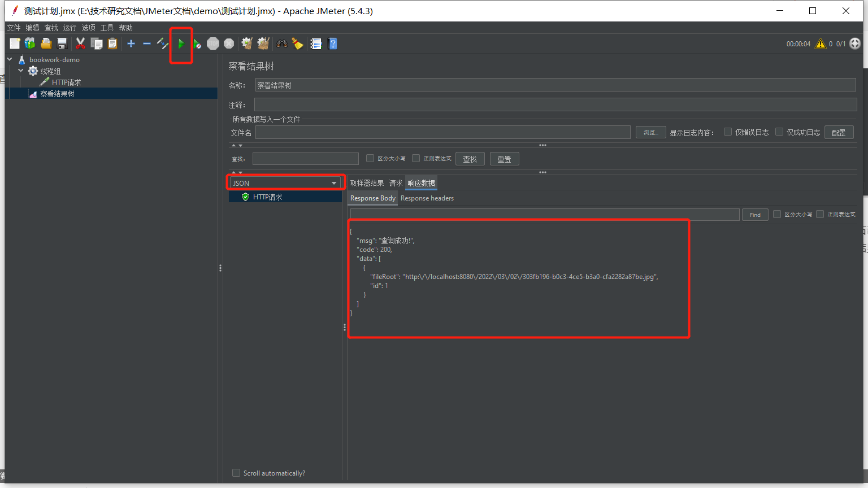Click the 配置 button
This screenshot has width=868, height=488.
click(839, 132)
